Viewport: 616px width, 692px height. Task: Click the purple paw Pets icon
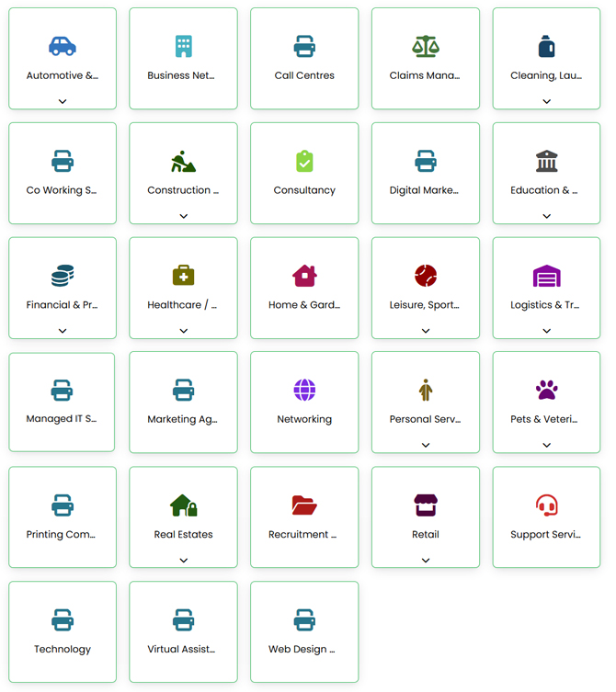(x=546, y=391)
